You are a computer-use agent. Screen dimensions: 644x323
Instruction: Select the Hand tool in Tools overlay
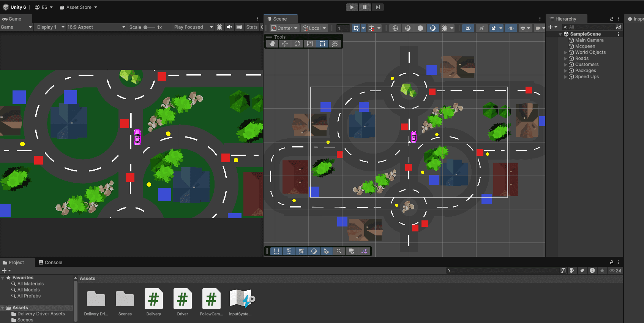(272, 44)
